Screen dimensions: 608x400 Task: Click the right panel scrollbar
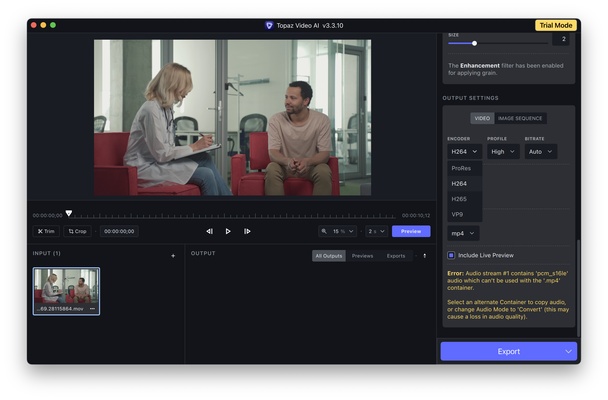579,288
